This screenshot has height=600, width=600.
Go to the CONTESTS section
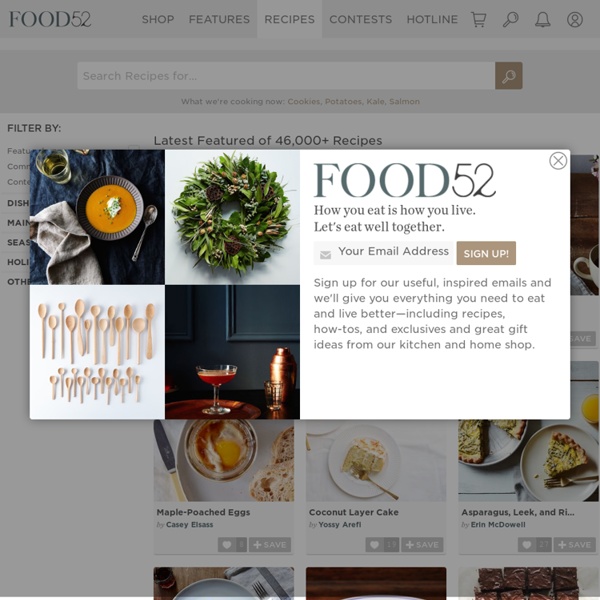(360, 19)
